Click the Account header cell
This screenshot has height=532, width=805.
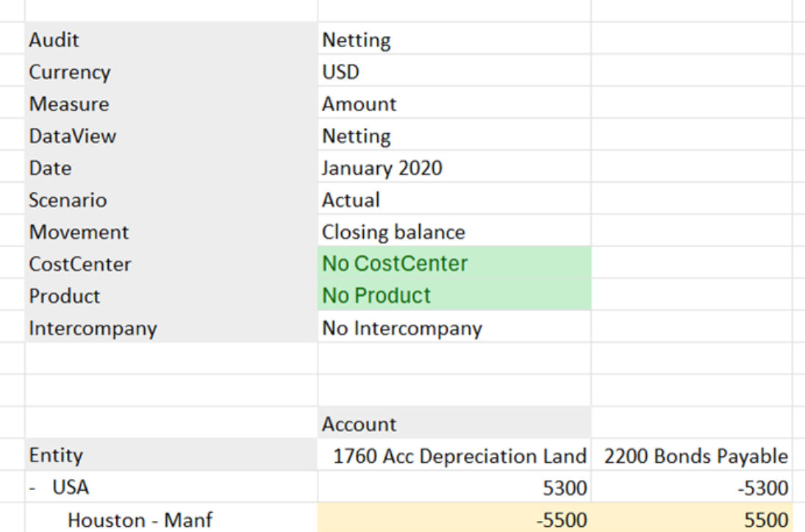pyautogui.click(x=454, y=423)
